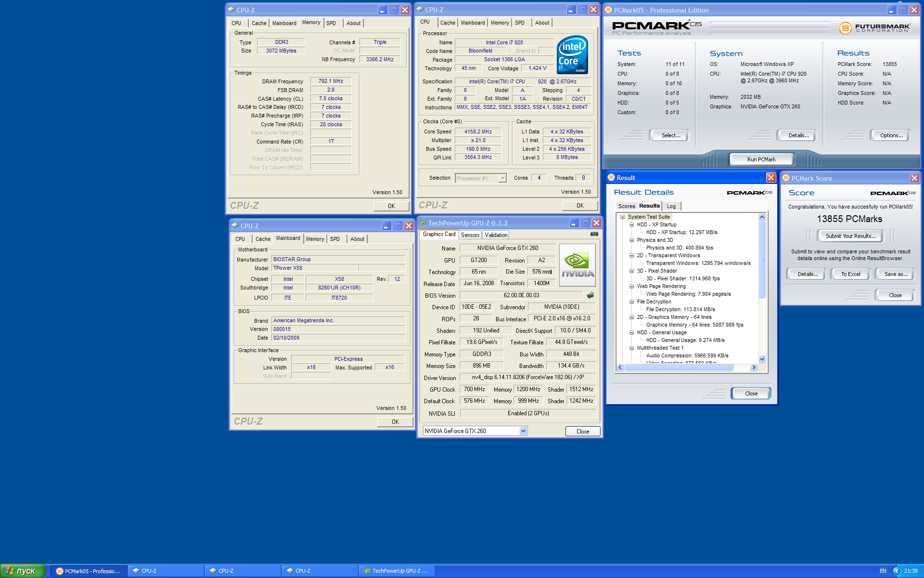Select Audio Compression result row

(x=687, y=355)
